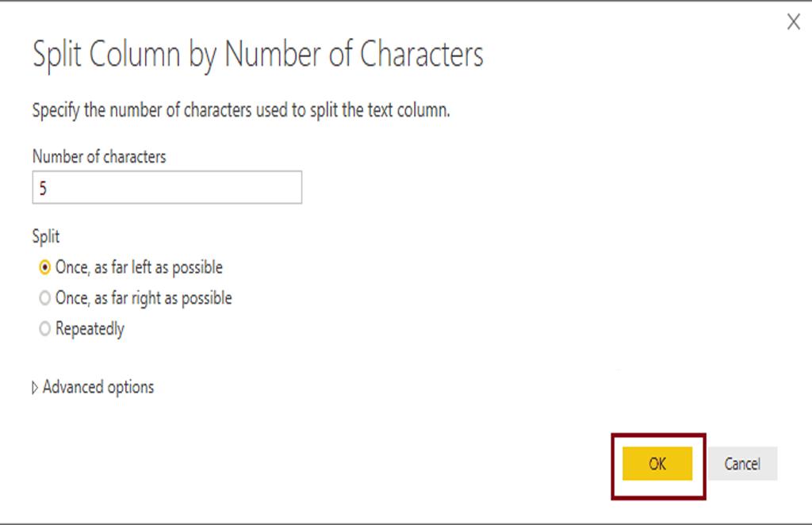The image size is (812, 525).
Task: Confirm the split with the OK button
Action: click(657, 464)
